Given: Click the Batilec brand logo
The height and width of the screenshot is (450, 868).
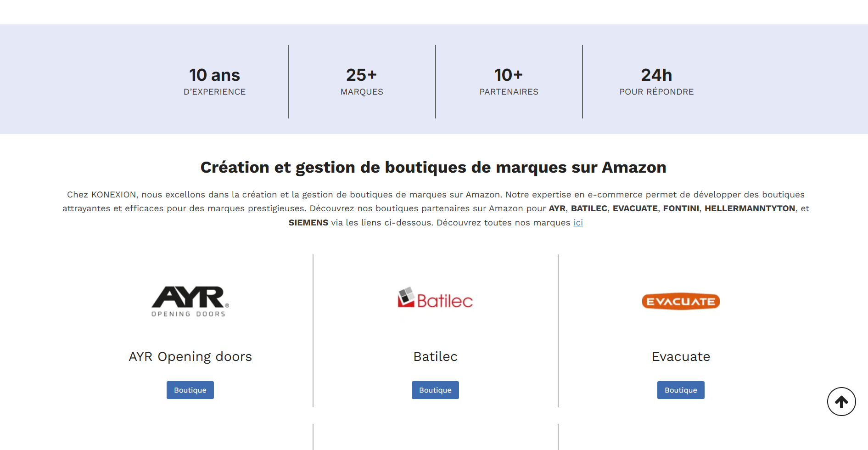Looking at the screenshot, I should point(435,298).
